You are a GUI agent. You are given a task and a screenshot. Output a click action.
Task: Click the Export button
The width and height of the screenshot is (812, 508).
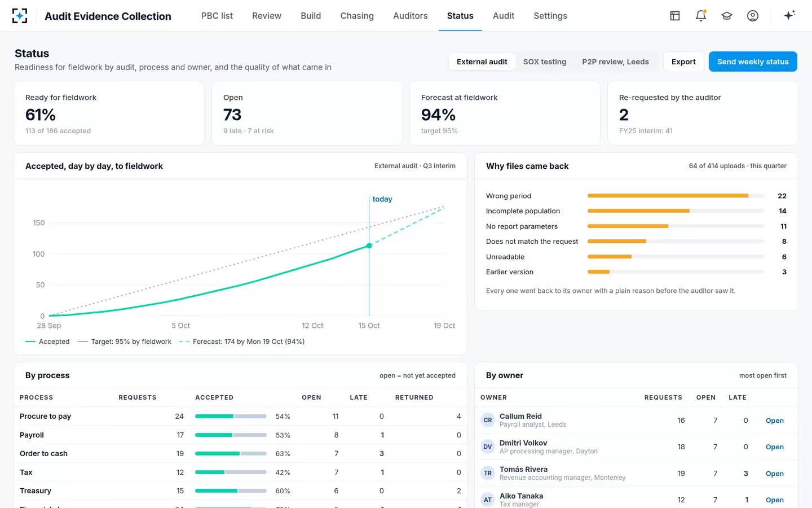coord(683,62)
